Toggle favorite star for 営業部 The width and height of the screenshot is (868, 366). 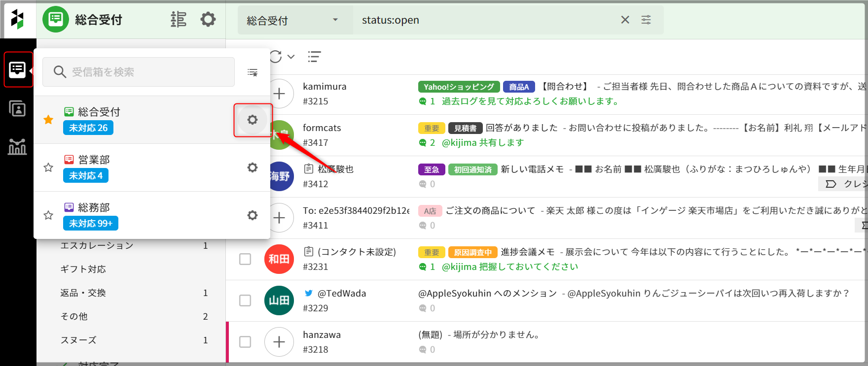48,167
